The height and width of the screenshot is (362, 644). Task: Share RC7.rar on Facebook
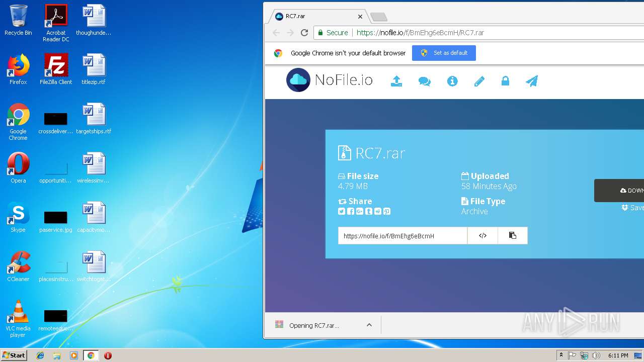point(351,212)
